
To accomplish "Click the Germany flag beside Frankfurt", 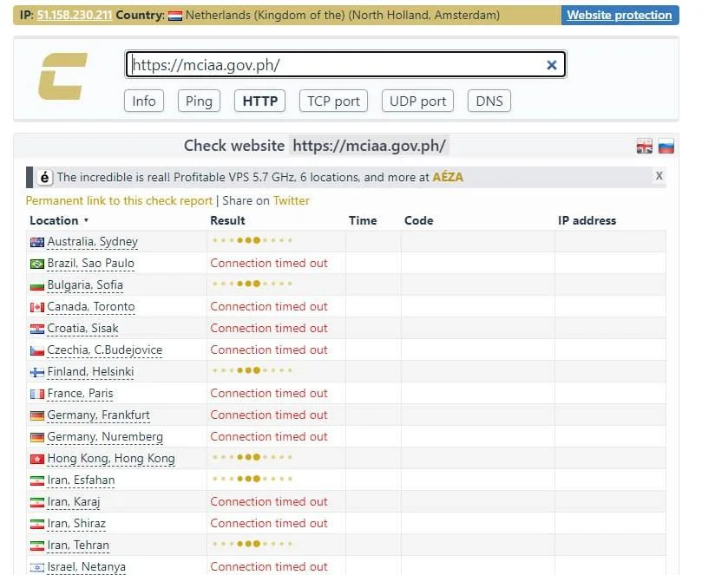I will 37,415.
